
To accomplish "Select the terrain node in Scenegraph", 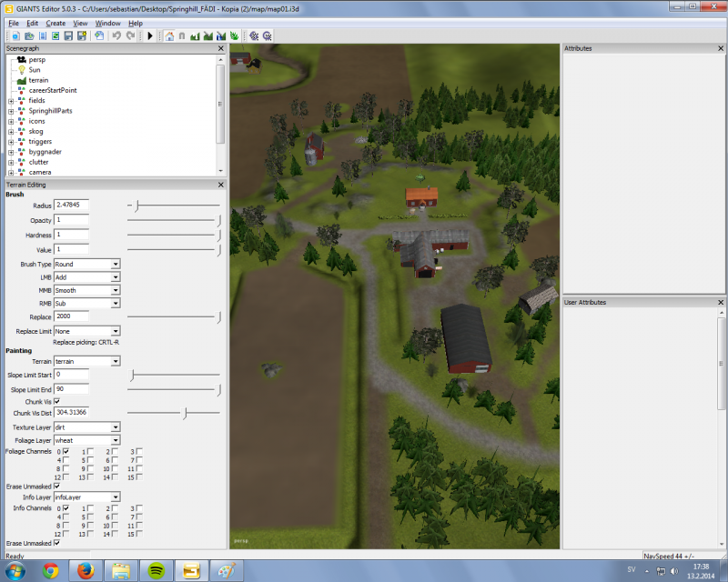I will tap(38, 80).
